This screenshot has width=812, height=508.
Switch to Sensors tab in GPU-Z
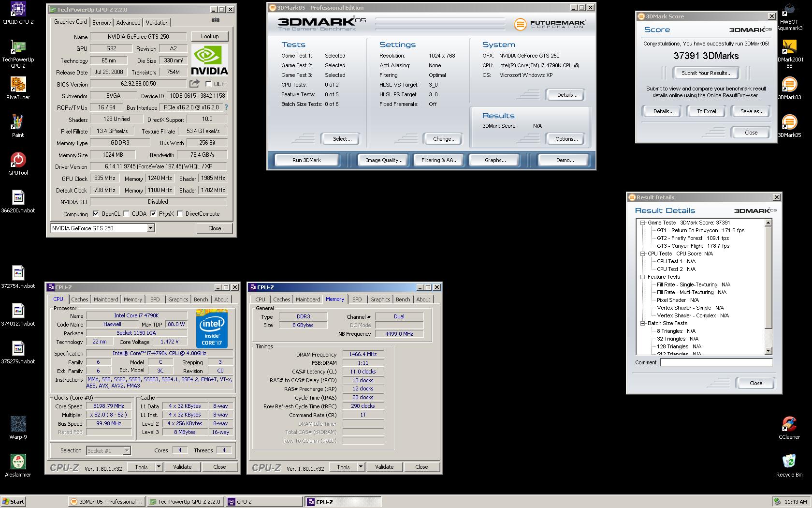point(101,23)
